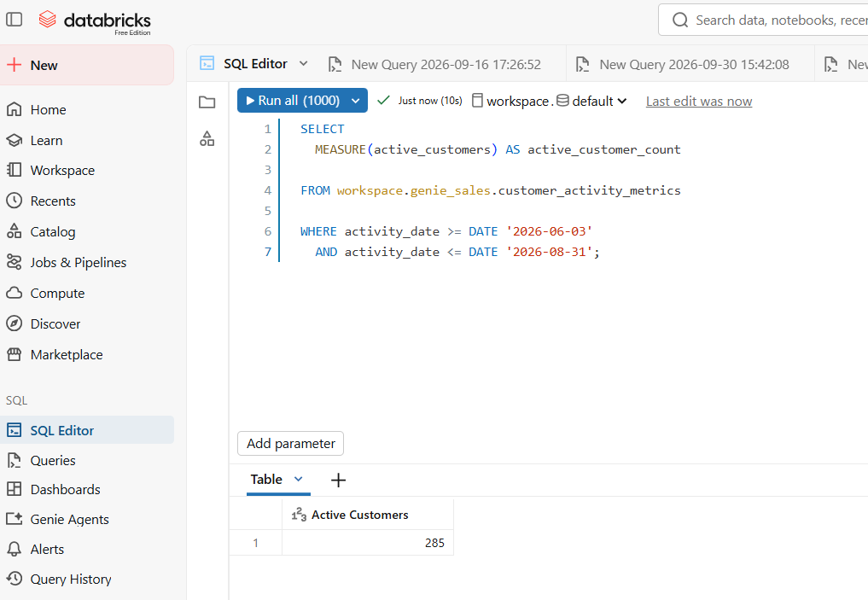Open the Last edit was now link
Screen dimensions: 868x600
pos(699,102)
